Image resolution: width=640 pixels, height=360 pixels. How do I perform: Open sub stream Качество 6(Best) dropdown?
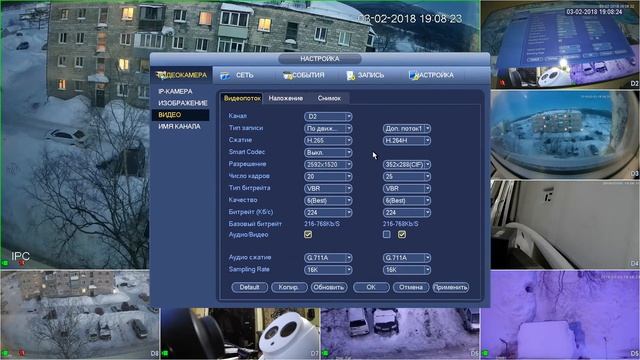[407, 201]
